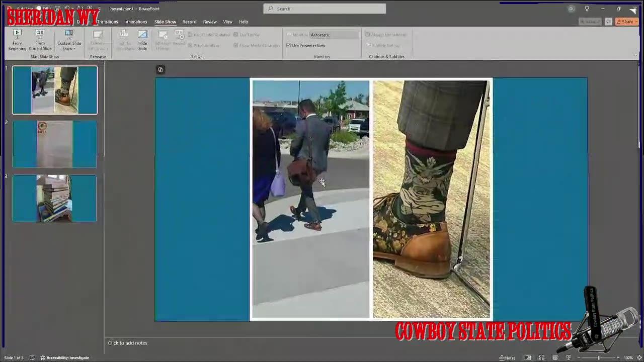Image resolution: width=644 pixels, height=362 pixels.
Task: Click the user account avatar
Action: pos(571,9)
